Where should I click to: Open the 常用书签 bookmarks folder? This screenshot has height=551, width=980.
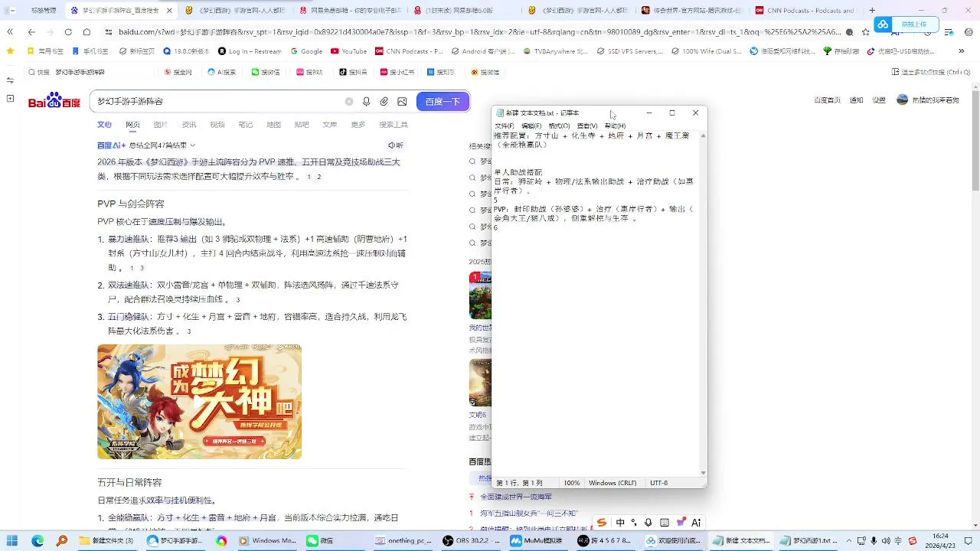[x=46, y=51]
